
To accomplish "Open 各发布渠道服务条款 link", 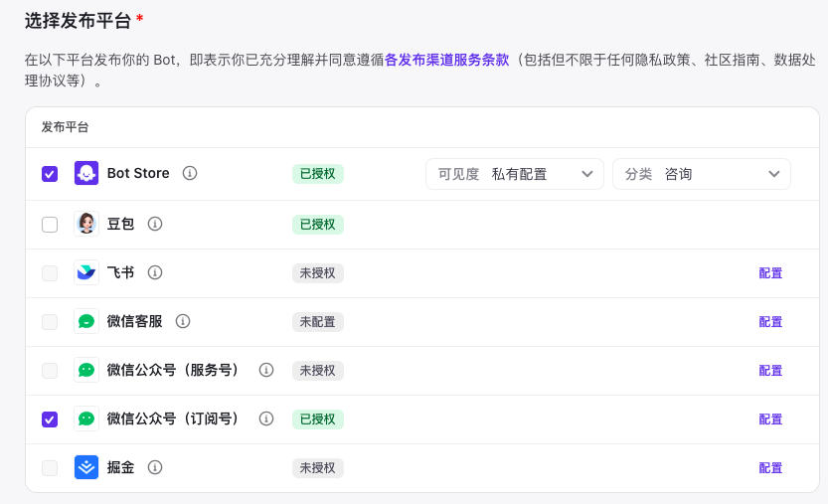I will point(446,60).
